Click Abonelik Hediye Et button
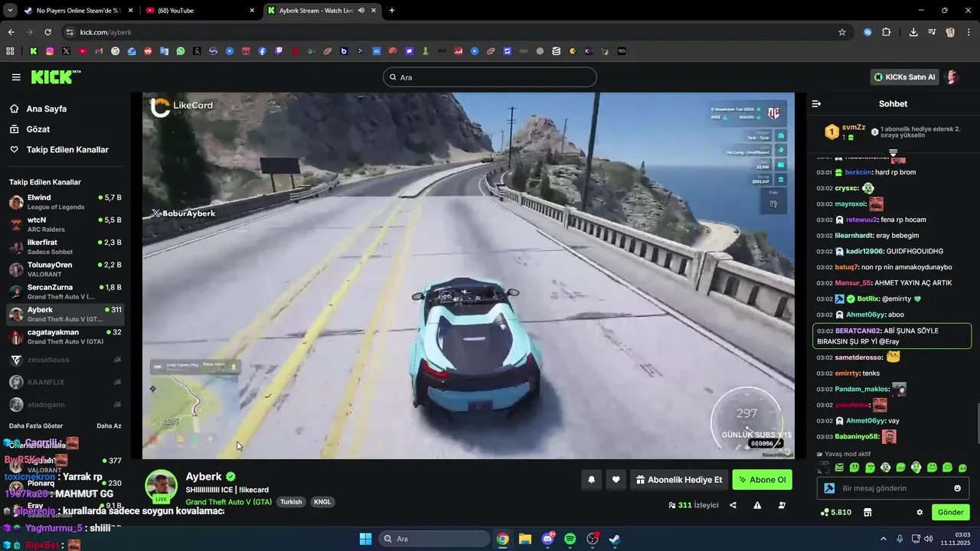This screenshot has height=551, width=980. tap(679, 480)
